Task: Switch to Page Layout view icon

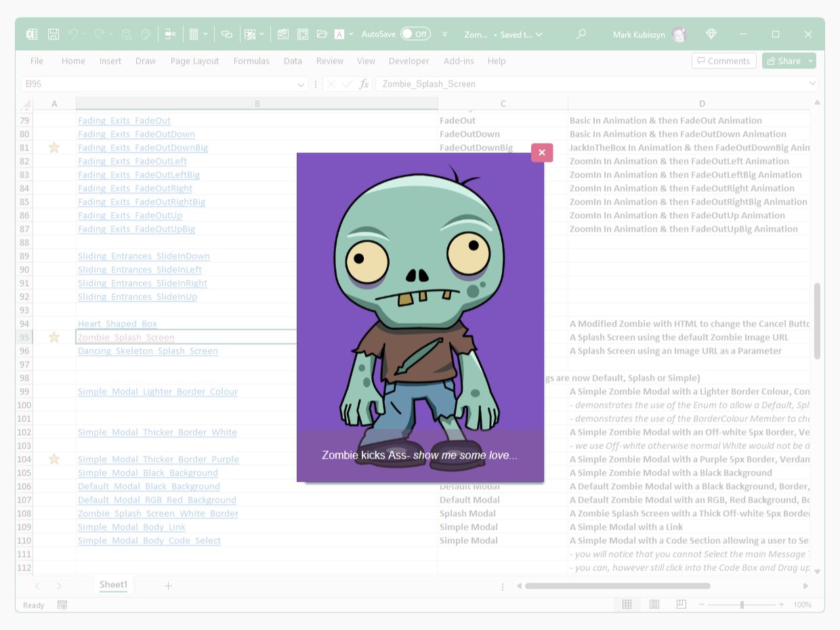Action: [654, 604]
